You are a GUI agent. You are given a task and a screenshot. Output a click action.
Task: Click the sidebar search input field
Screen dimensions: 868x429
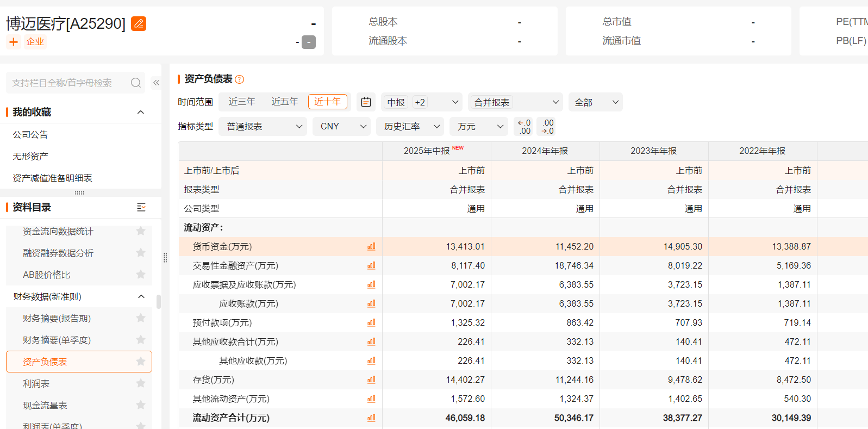(x=65, y=83)
